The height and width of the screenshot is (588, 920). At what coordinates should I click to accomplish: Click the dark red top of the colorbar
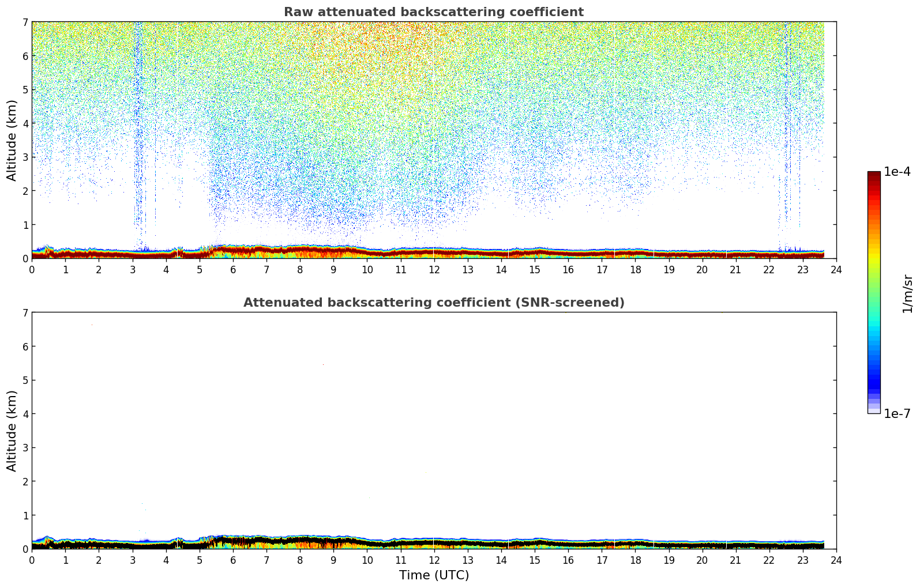(873, 175)
